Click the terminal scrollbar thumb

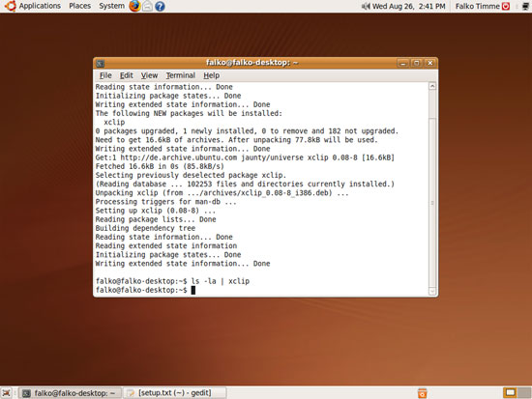[432, 203]
